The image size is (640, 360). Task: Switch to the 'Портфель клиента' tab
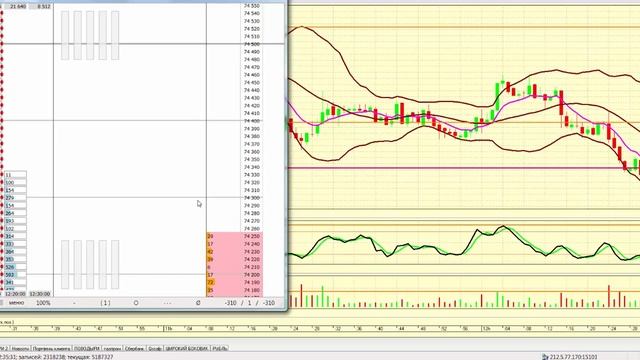pyautogui.click(x=51, y=349)
